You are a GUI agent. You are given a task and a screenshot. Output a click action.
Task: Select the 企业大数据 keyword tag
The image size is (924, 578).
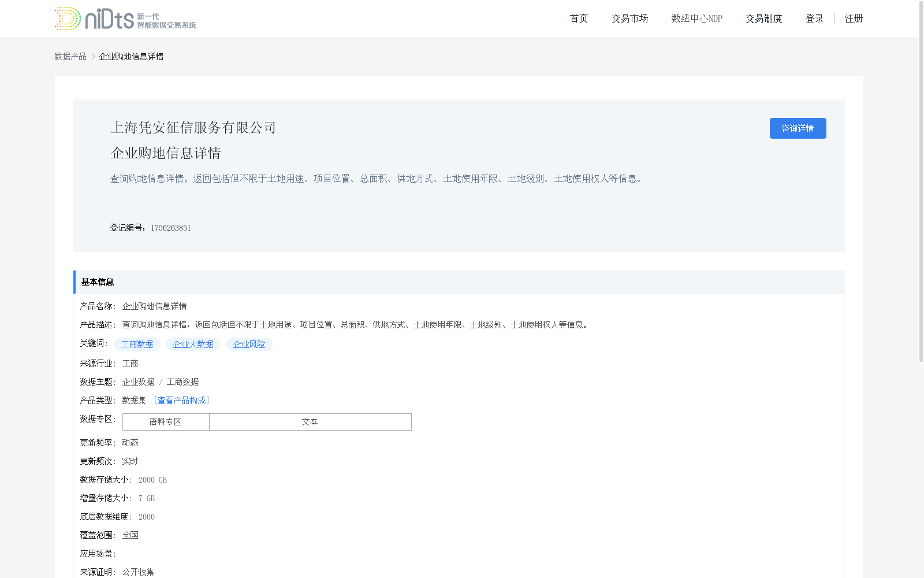pyautogui.click(x=193, y=344)
